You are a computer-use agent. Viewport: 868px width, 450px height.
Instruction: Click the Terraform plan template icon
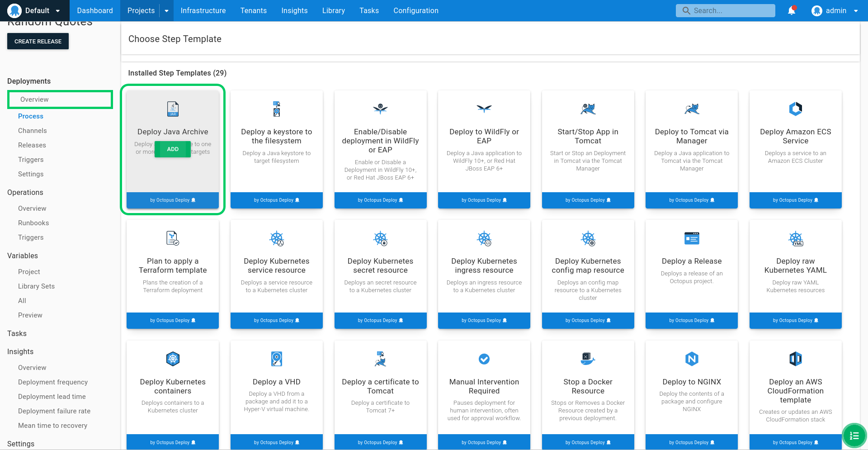[173, 238]
